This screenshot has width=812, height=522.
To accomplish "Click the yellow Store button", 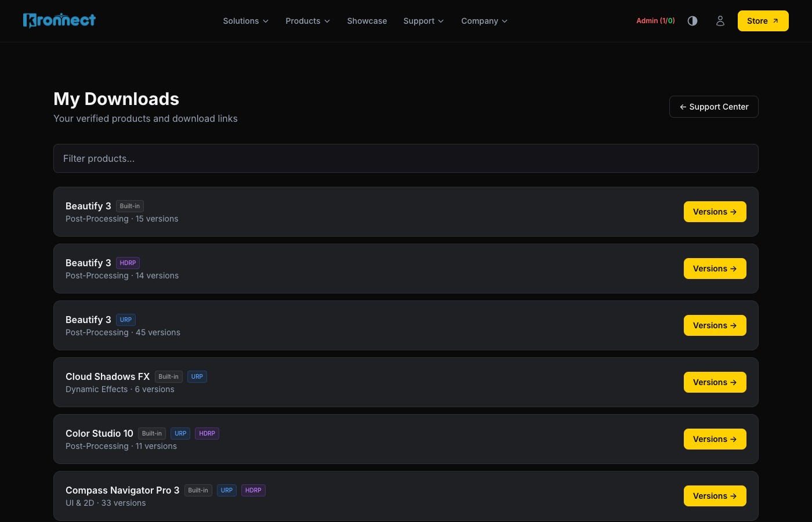I will coord(763,20).
